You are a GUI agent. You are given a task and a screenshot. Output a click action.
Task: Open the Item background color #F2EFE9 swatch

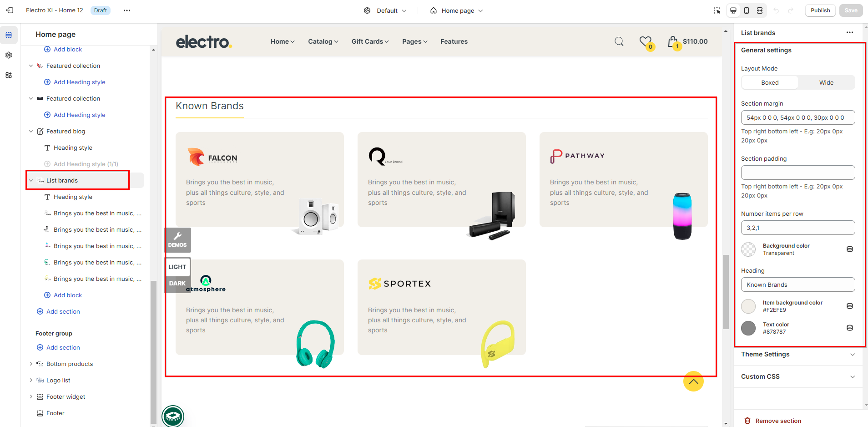(x=748, y=306)
